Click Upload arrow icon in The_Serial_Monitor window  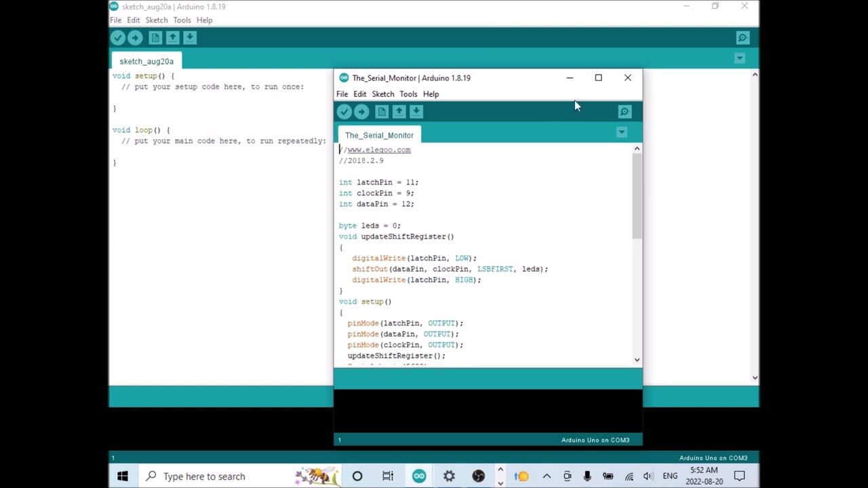click(361, 112)
